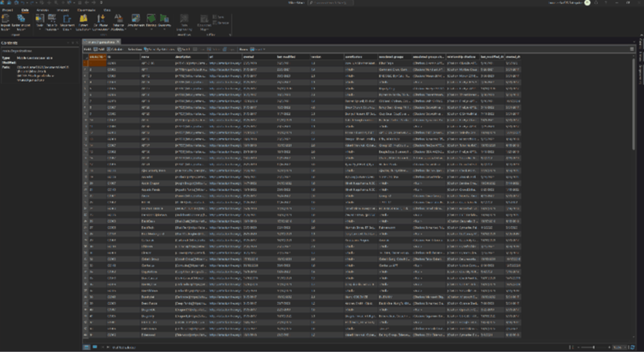The height and width of the screenshot is (352, 644).
Task: Click the table zoom slider handle
Action: 594,347
